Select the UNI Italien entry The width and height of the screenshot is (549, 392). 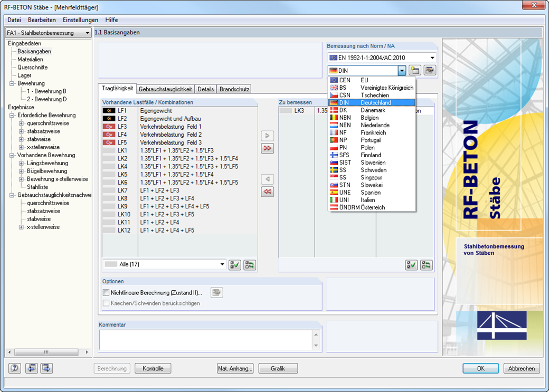(x=372, y=200)
